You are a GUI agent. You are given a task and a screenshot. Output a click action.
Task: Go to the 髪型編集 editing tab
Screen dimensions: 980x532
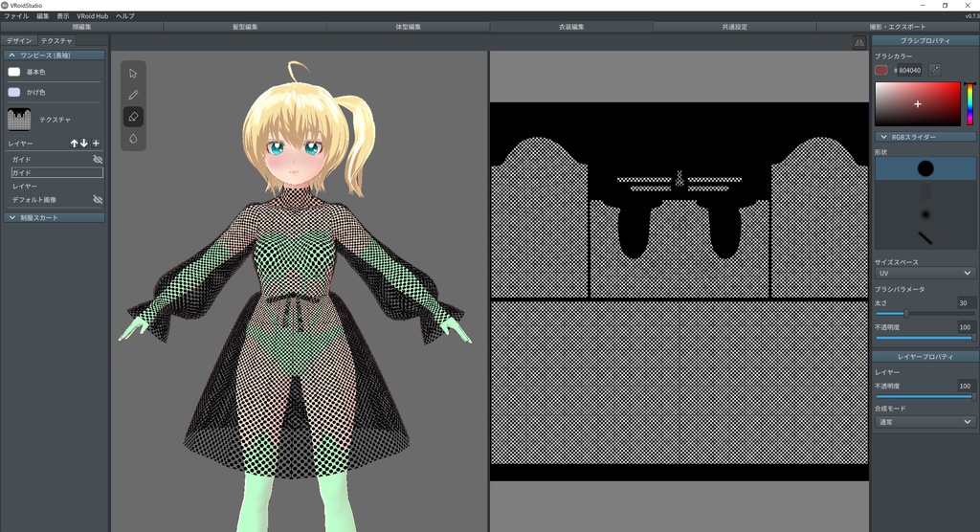click(x=245, y=27)
